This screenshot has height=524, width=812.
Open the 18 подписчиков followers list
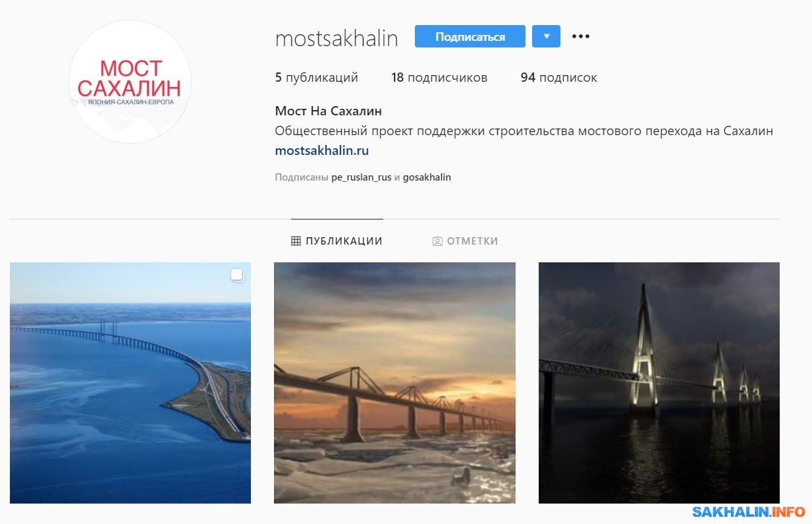[x=439, y=77]
